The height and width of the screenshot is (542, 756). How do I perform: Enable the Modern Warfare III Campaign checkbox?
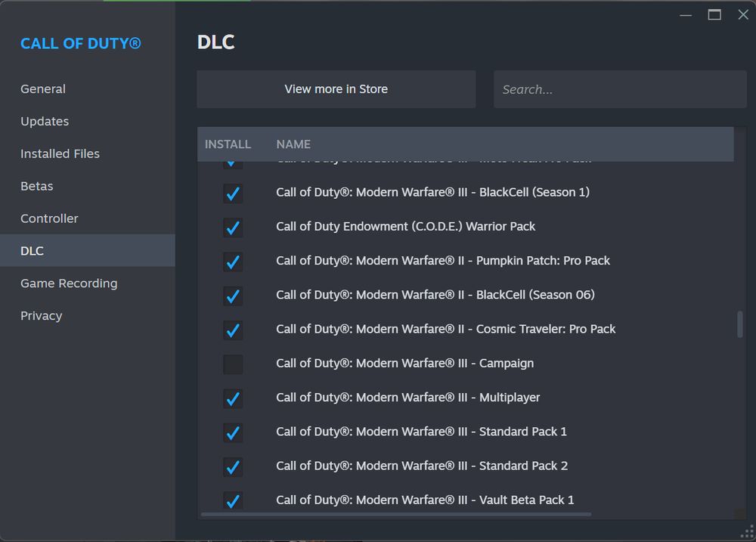(233, 364)
